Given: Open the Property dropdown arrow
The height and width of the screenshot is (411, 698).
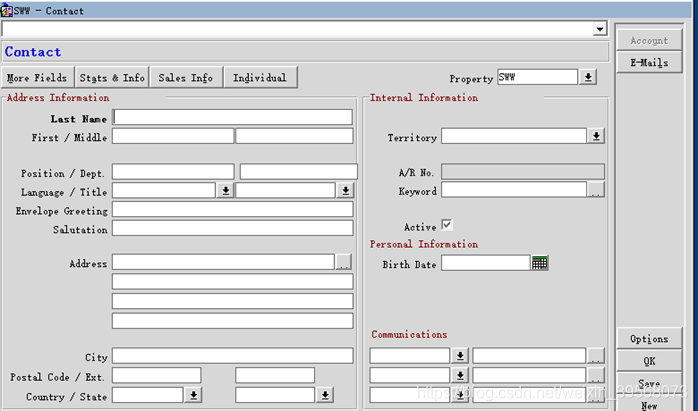Looking at the screenshot, I should pos(588,77).
